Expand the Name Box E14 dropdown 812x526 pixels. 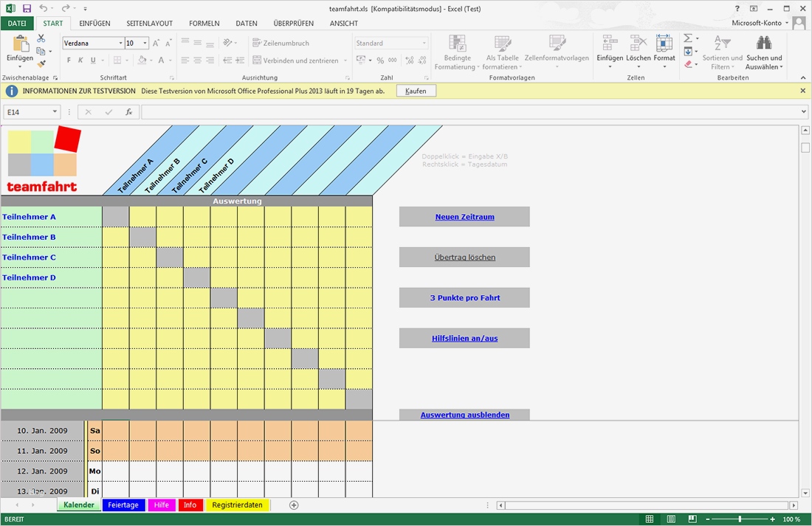pos(55,112)
